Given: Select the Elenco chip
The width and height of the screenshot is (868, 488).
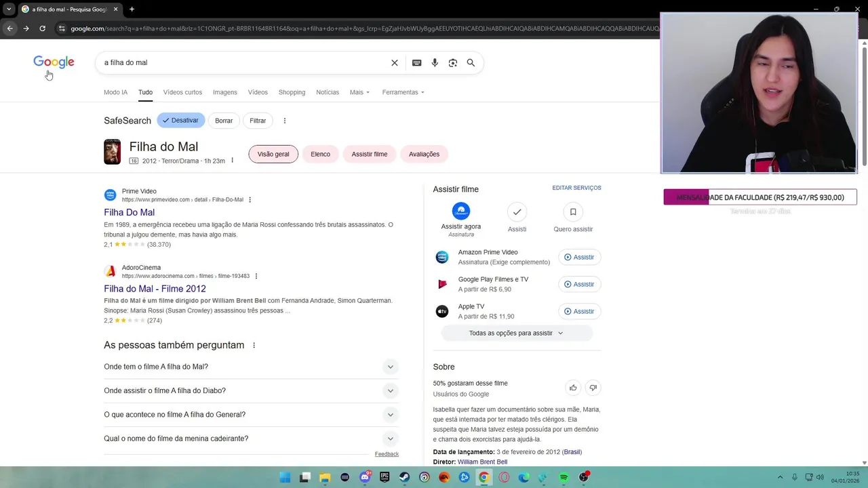Looking at the screenshot, I should (x=320, y=154).
